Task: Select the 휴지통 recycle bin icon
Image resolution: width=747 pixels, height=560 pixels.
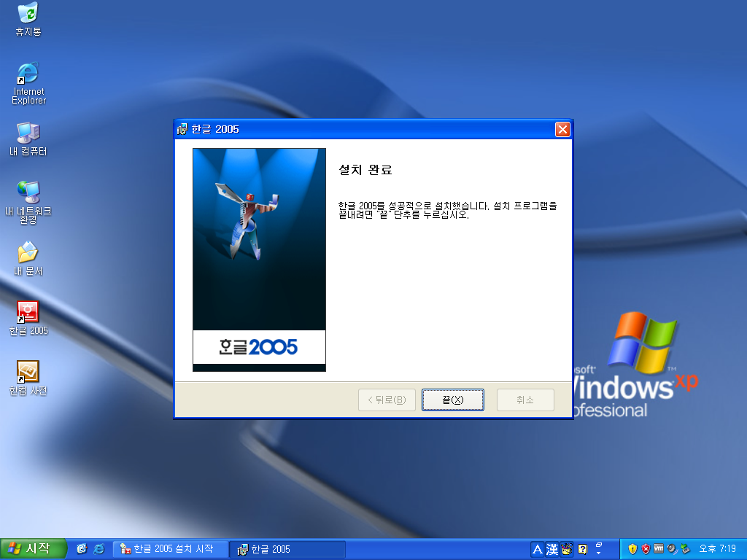Action: [x=28, y=19]
